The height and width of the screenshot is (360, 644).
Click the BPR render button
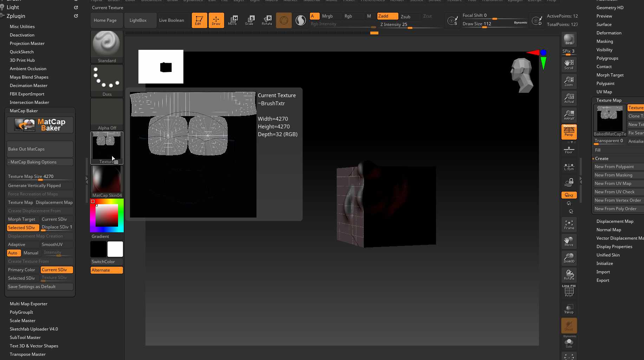click(569, 39)
